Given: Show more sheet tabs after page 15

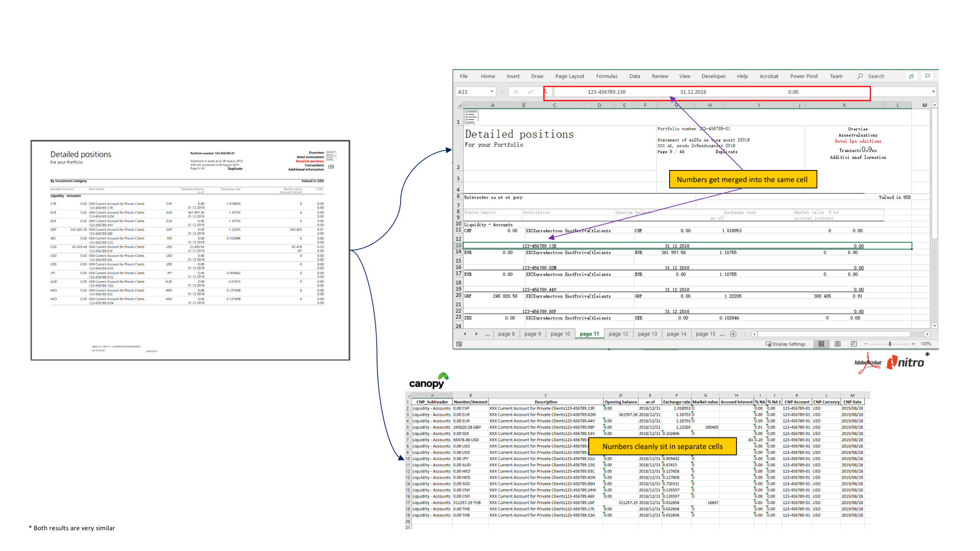Looking at the screenshot, I should tap(722, 334).
